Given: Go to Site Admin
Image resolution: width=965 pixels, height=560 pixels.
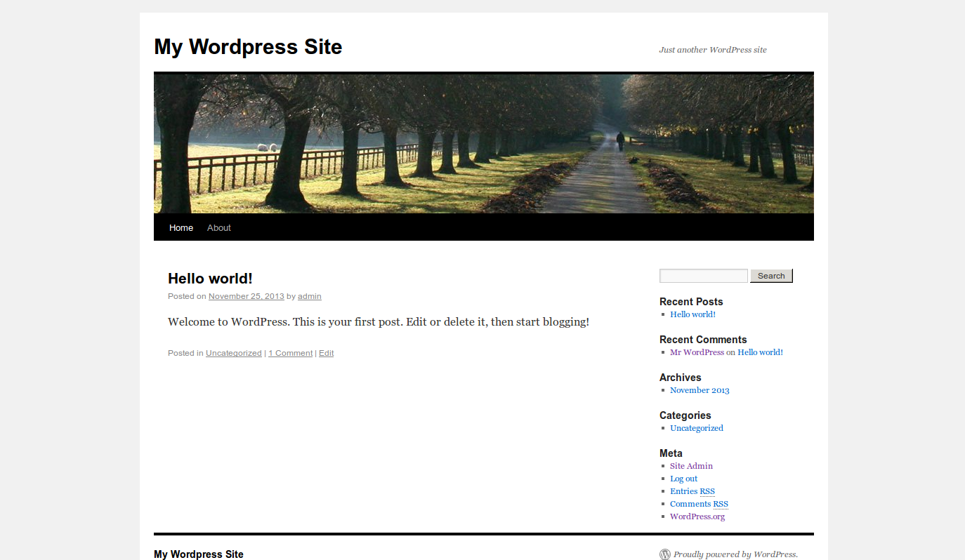Looking at the screenshot, I should pyautogui.click(x=691, y=466).
